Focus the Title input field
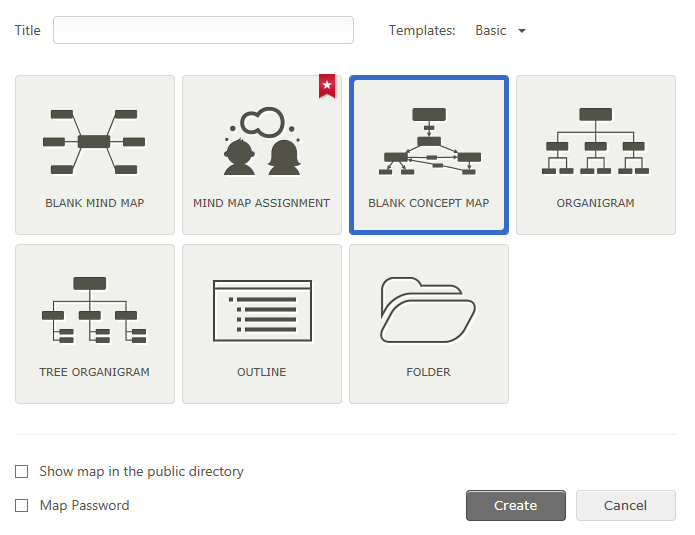695x535 pixels. pyautogui.click(x=203, y=30)
